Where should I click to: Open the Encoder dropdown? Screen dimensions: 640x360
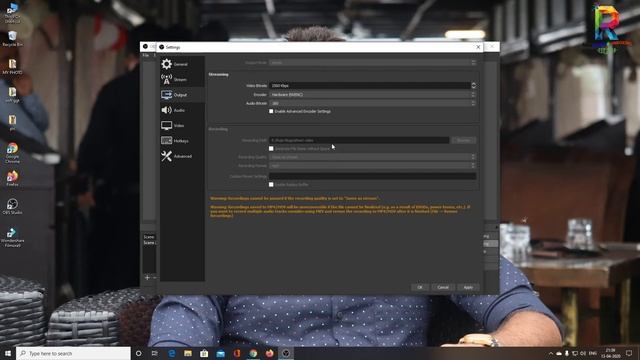tap(373, 94)
